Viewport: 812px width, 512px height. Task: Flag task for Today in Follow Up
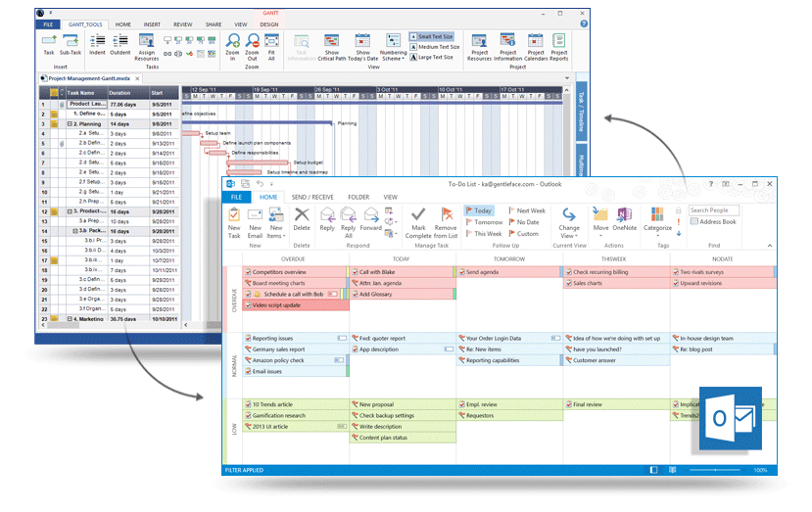click(479, 210)
